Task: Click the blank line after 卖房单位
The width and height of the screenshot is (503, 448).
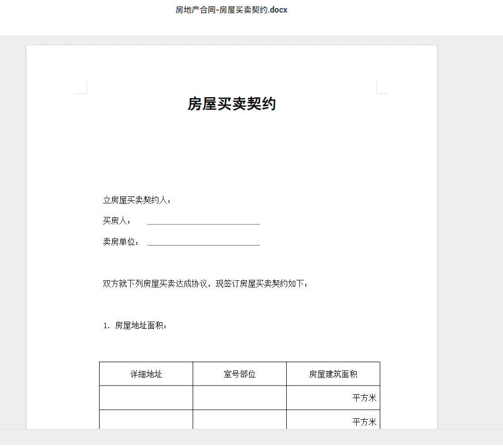Action: point(203,245)
